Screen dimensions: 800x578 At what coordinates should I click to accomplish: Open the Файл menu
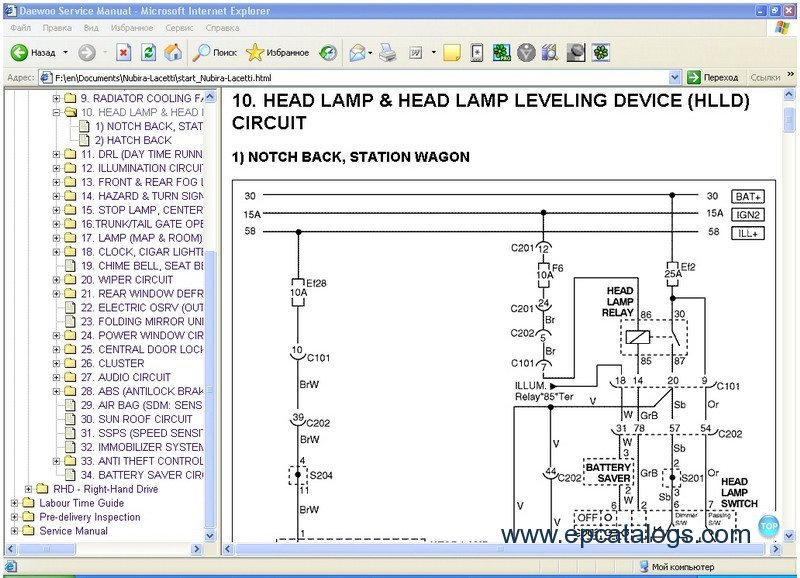20,28
